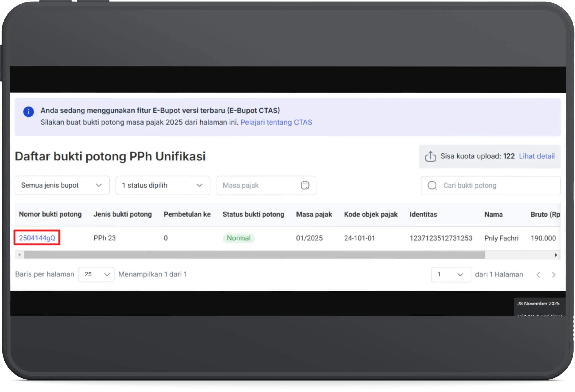Click the calendar icon in Masa pajak

[305, 185]
